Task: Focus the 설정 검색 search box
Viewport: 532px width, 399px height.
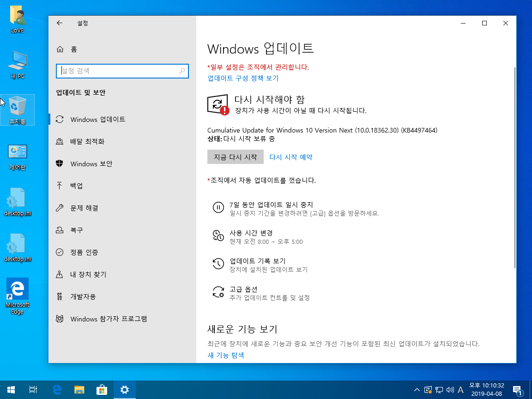Action: click(x=122, y=71)
